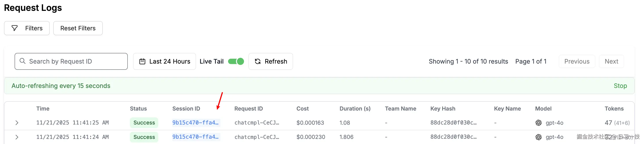Expand the 11:41:24 AM log row
This screenshot has height=144, width=644.
point(17,137)
